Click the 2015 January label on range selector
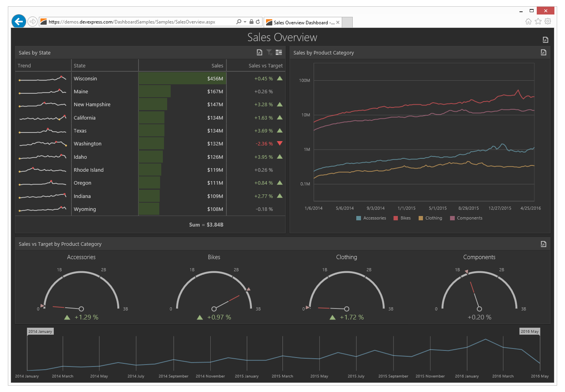Screen dimensions: 565x392 pyautogui.click(x=247, y=376)
